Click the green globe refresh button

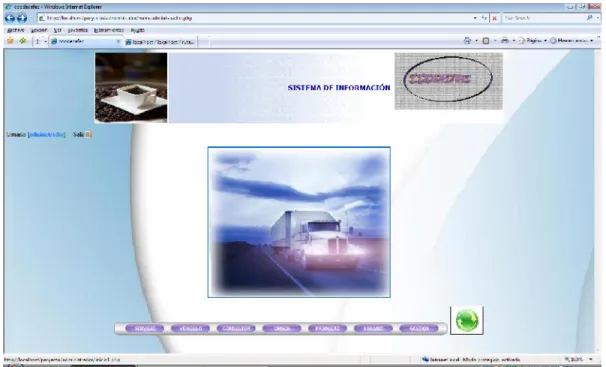(x=467, y=320)
